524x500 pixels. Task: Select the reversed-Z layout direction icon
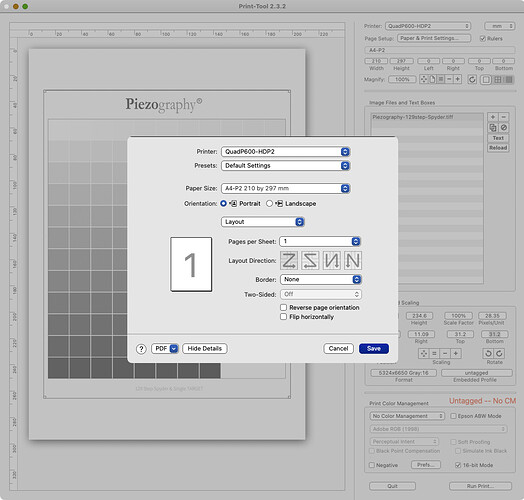[x=310, y=260]
